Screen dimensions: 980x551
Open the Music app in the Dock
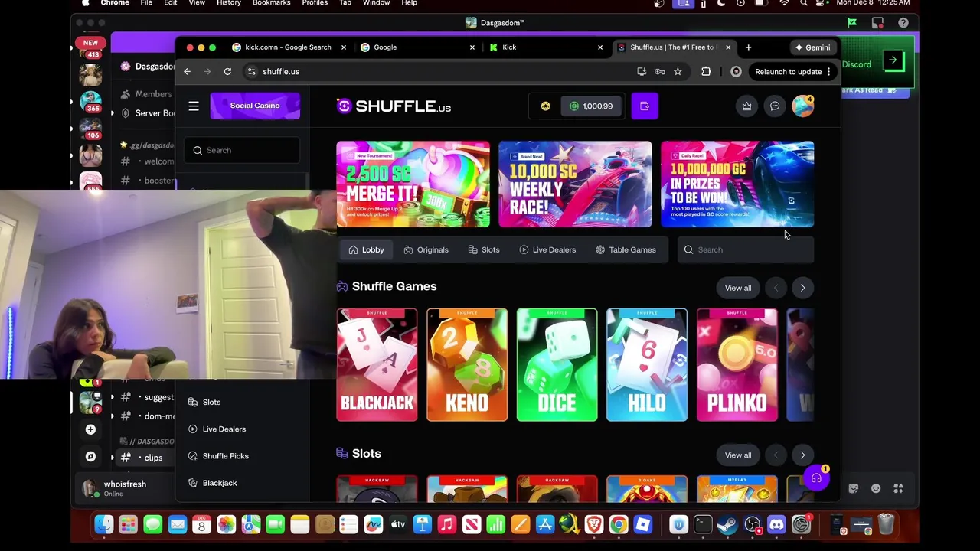coord(447,525)
